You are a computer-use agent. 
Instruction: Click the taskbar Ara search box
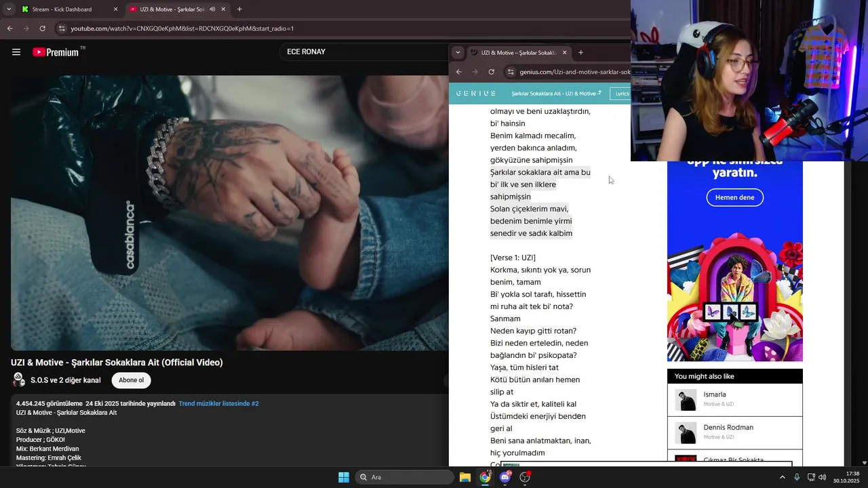[x=405, y=477]
